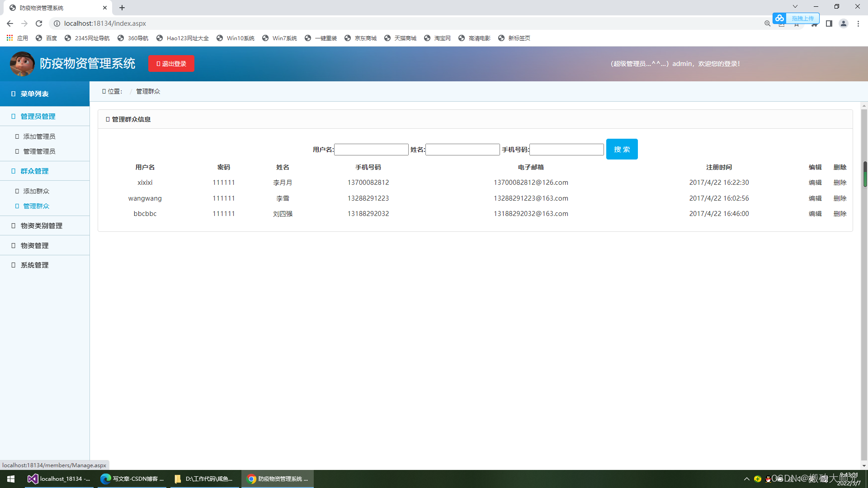Viewport: 868px width, 488px height.
Task: Click the browser back arrow
Action: tap(10, 23)
